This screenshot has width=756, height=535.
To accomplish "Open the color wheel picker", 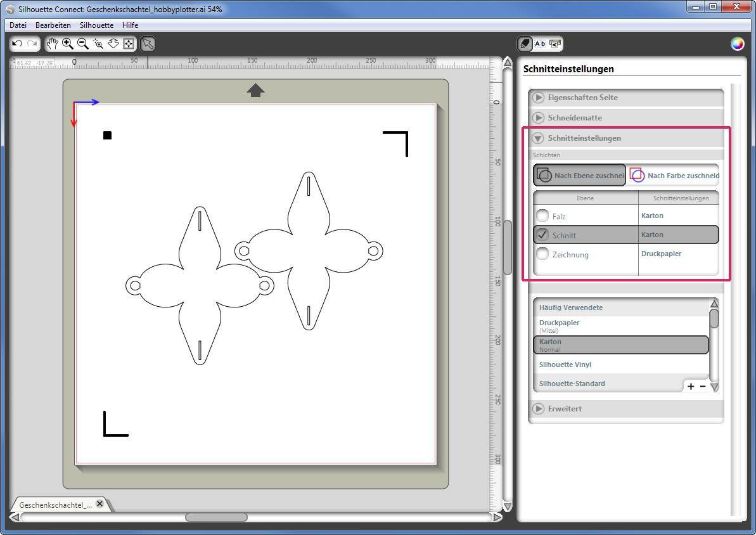I will point(737,44).
